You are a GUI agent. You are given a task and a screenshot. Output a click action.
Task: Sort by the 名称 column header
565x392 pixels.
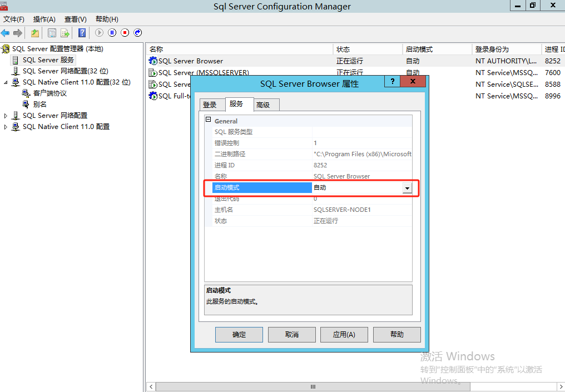(x=240, y=49)
